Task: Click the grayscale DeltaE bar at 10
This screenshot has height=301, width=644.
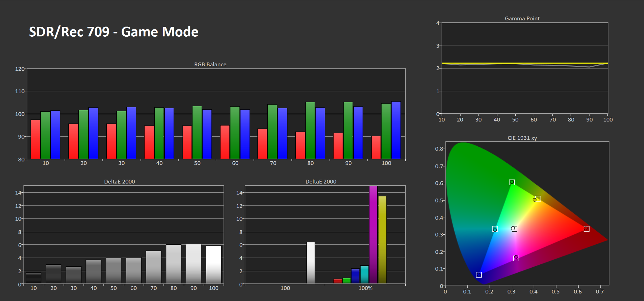Action: tap(34, 278)
